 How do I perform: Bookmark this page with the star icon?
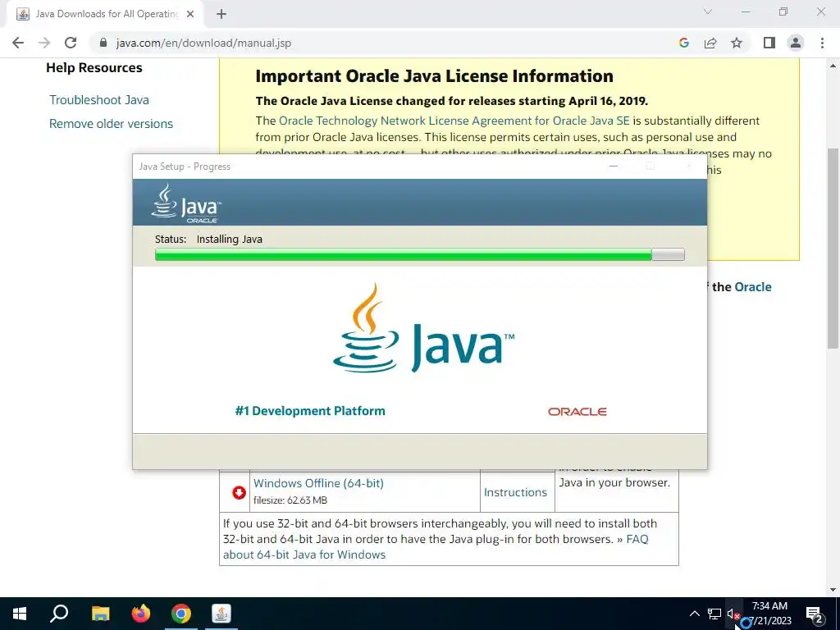pos(737,43)
